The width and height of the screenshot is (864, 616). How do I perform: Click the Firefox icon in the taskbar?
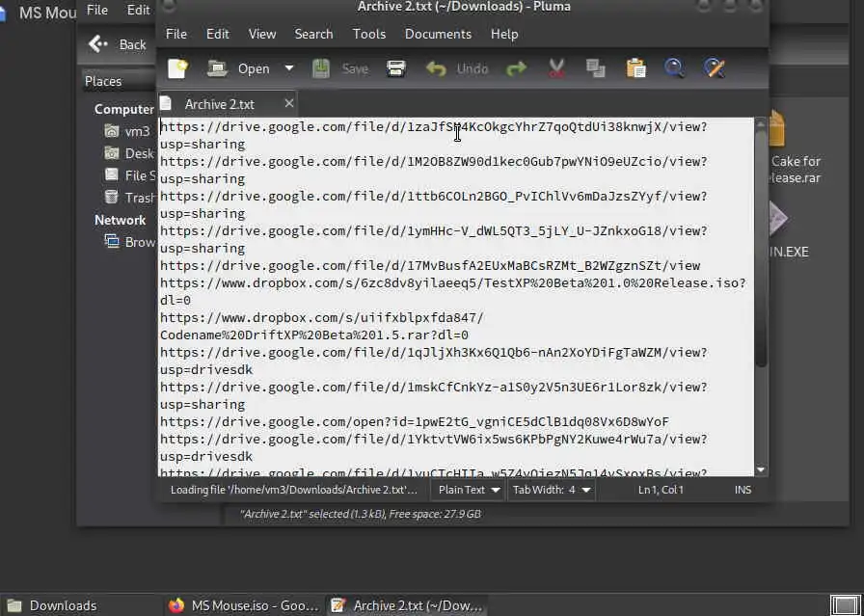176,605
